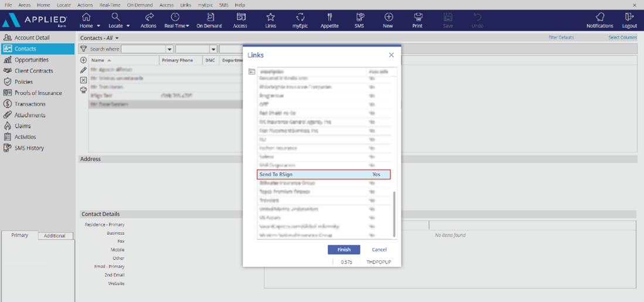The width and height of the screenshot is (644, 302).
Task: Open the Areas menu
Action: (x=25, y=5)
